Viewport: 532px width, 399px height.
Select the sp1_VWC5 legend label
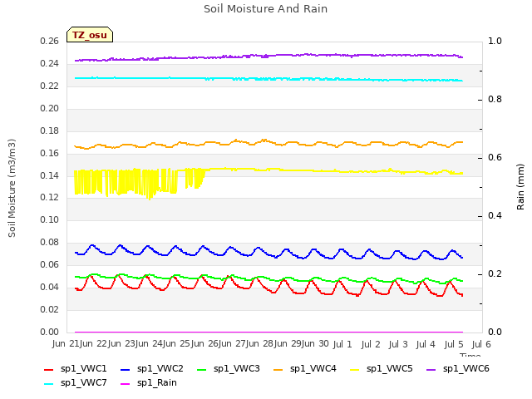pyautogui.click(x=390, y=369)
